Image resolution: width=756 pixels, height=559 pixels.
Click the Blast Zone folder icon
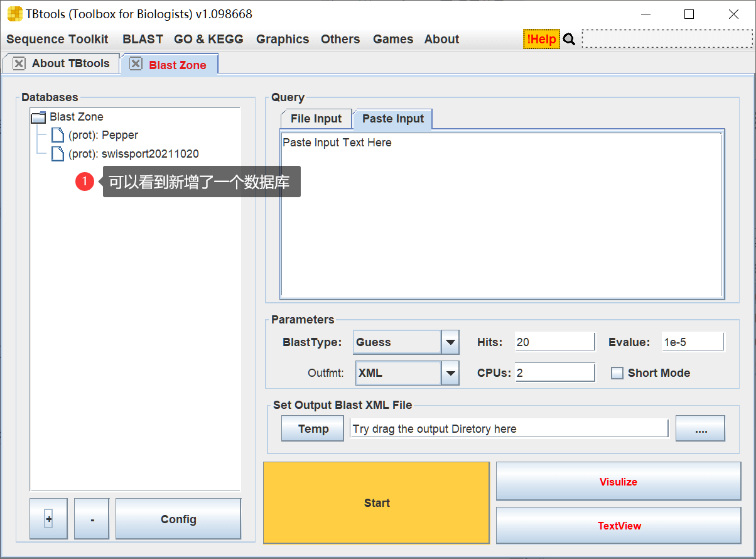click(39, 117)
